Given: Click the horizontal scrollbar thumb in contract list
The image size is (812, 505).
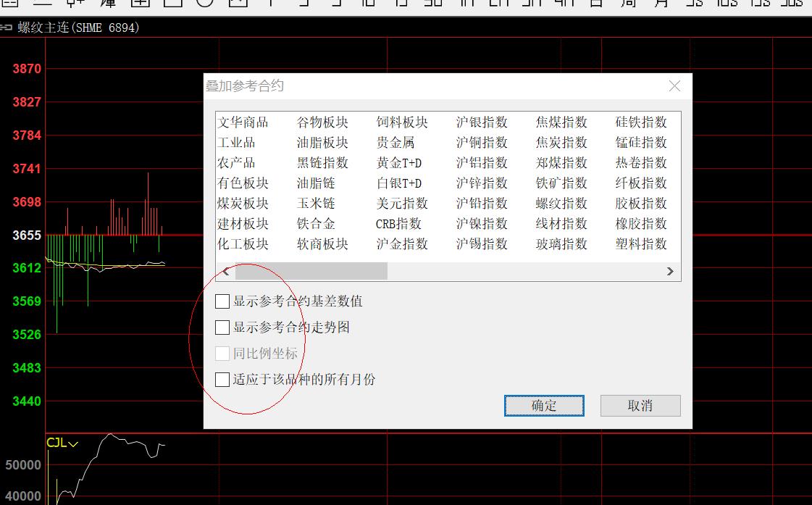Looking at the screenshot, I should click(x=311, y=271).
